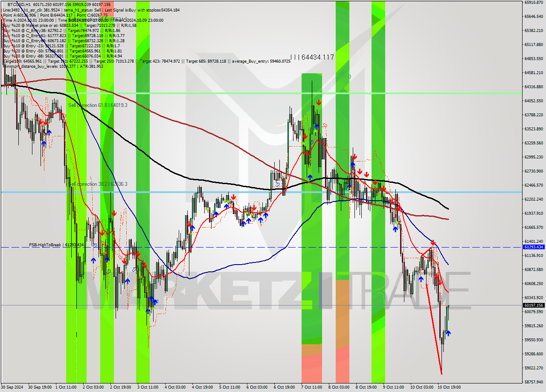This screenshot has height=392, width=546.
Task: Click the 59022.270 price axis label
Action: [534, 368]
